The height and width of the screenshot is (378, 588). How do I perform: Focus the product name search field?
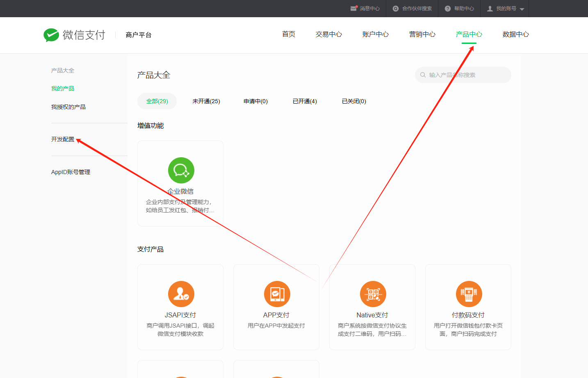click(463, 75)
